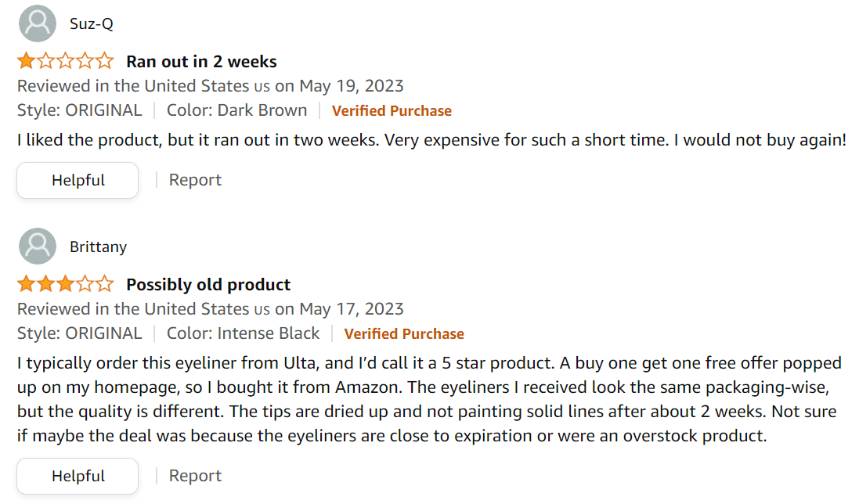
Task: Click Verified Purchase on the Dark Brown review
Action: tap(392, 111)
